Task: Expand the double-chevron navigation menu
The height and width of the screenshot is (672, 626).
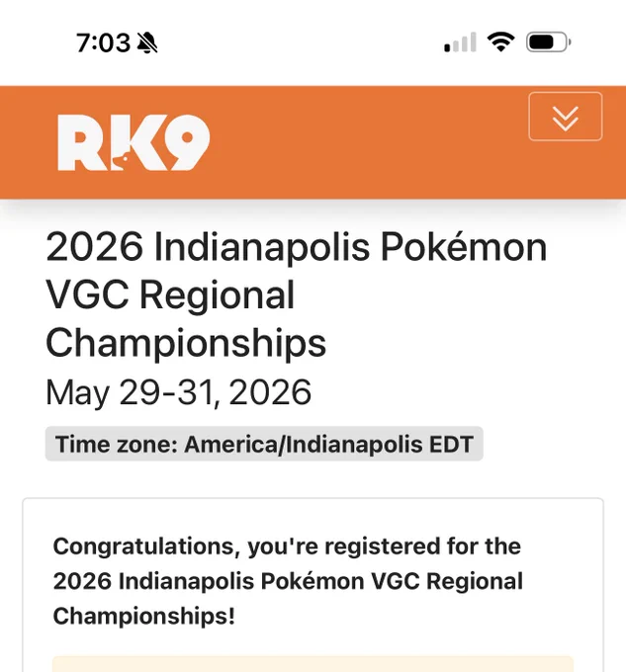Action: pyautogui.click(x=566, y=117)
